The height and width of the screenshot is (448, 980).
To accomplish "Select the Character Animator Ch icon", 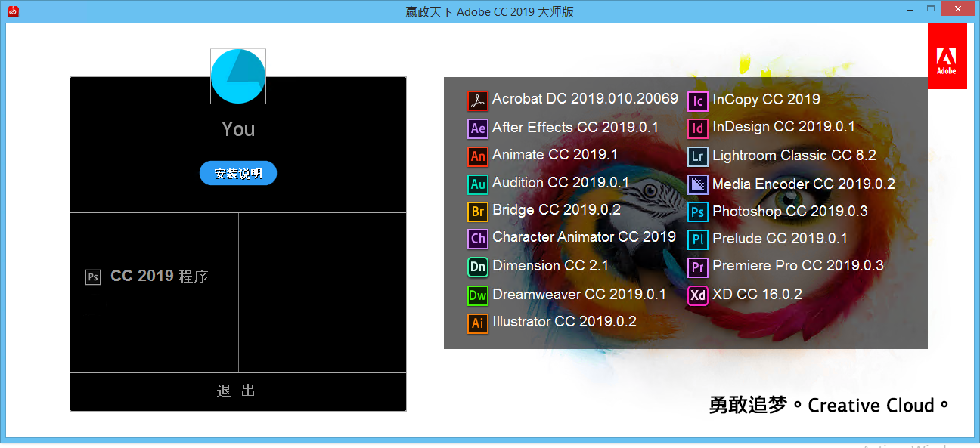I will click(x=478, y=239).
